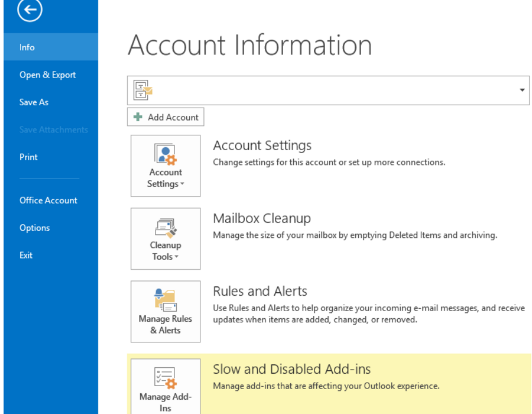Click Manage Rules & Alerts button label
532x414 pixels.
click(x=166, y=325)
